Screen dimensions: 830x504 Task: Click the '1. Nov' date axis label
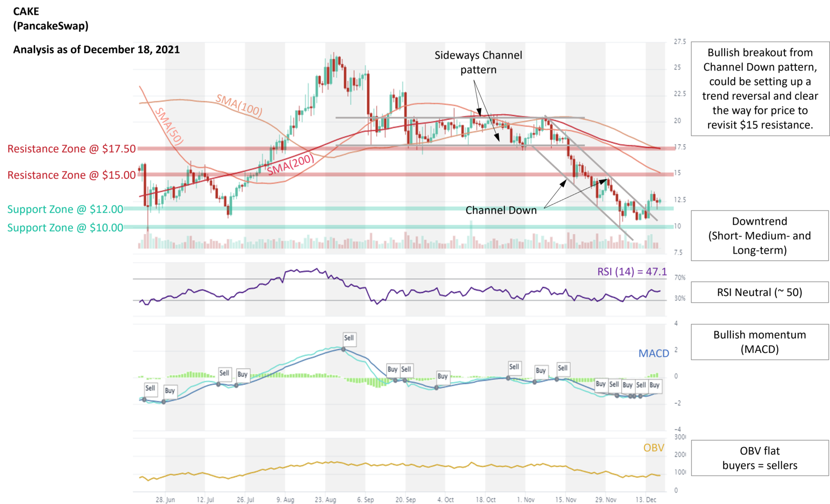[526, 499]
